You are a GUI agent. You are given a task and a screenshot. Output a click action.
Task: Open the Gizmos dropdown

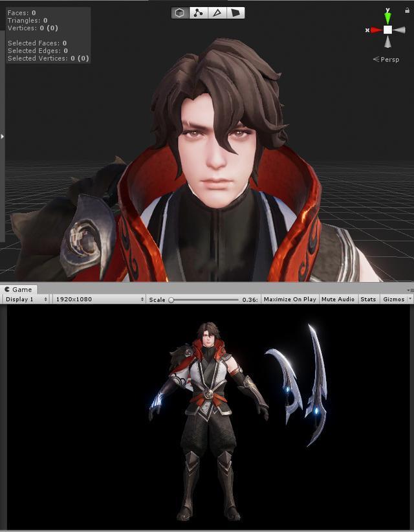395,300
